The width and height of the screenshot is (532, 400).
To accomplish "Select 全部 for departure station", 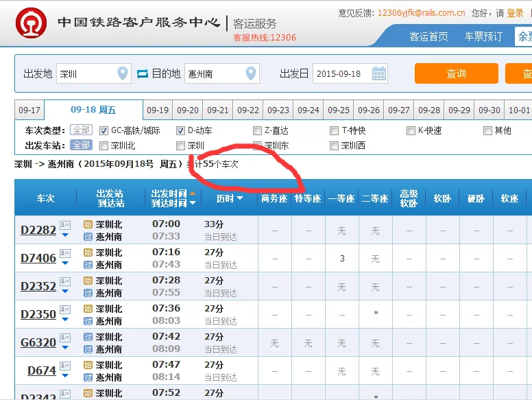I will click(x=82, y=145).
